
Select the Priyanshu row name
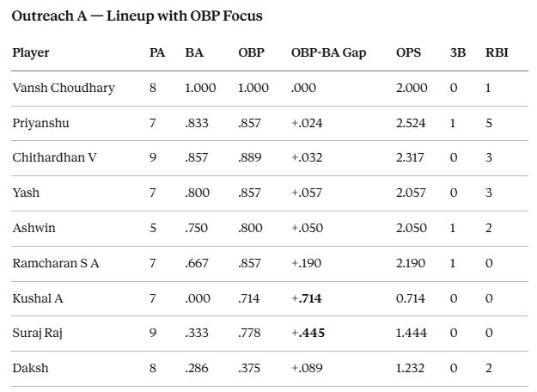click(40, 123)
